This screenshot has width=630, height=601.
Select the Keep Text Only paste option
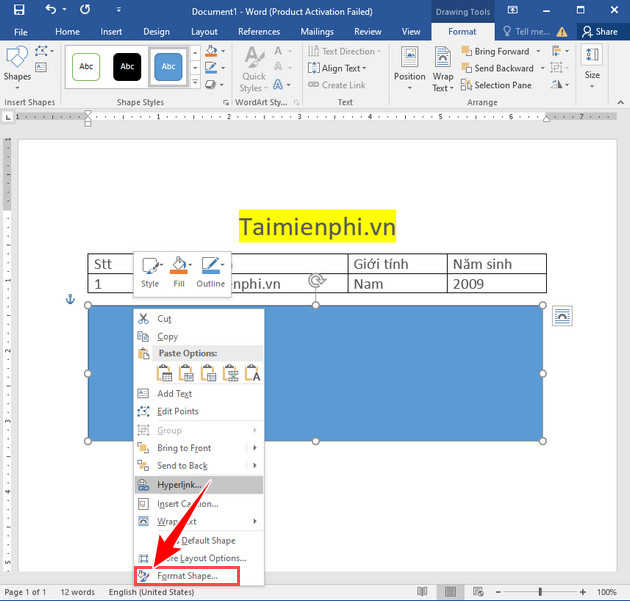coord(253,373)
